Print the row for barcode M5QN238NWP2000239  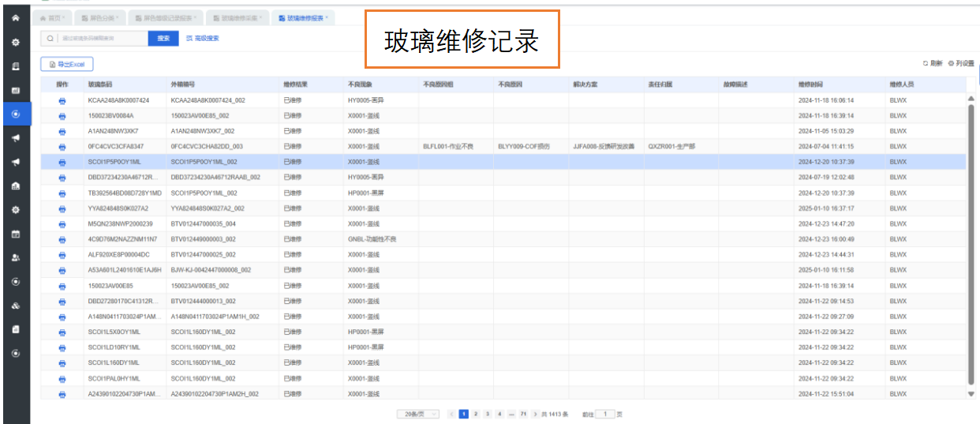click(62, 224)
